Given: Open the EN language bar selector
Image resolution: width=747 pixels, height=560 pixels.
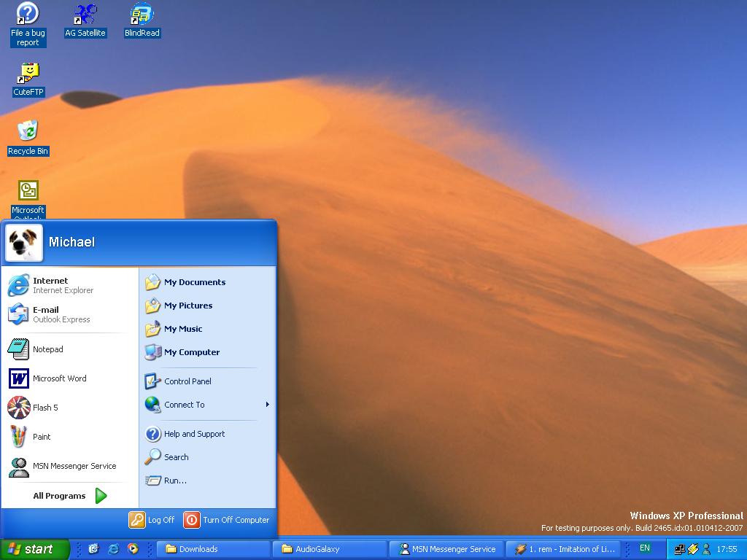Looking at the screenshot, I should pyautogui.click(x=645, y=548).
